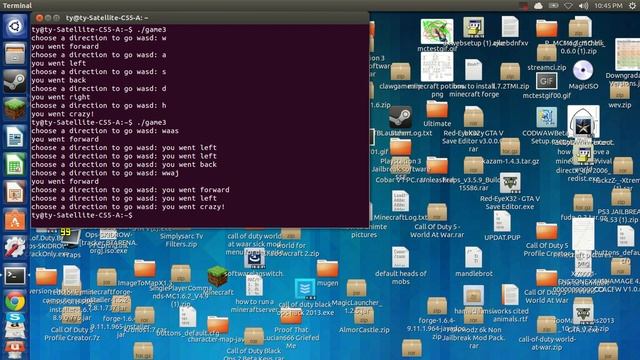Screen dimensions: 640x360
Task: Click the 'Terminal' app name in top panel
Action: tap(17, 5)
